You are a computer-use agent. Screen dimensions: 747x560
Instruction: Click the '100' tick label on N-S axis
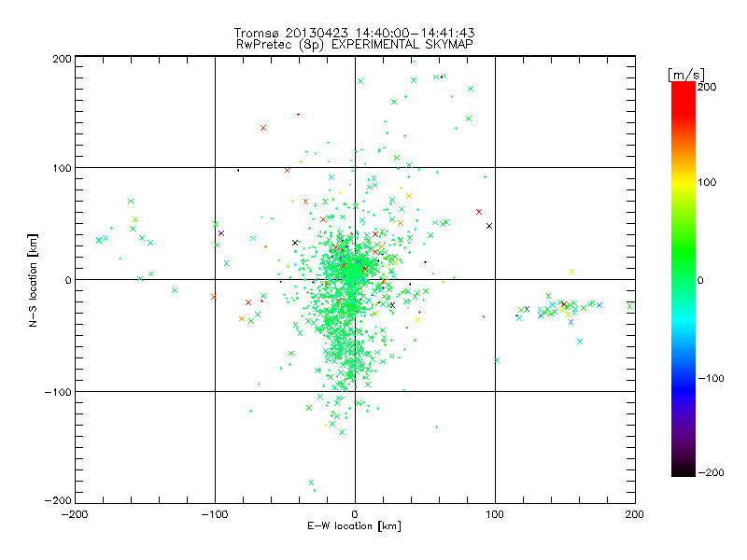[x=62, y=168]
